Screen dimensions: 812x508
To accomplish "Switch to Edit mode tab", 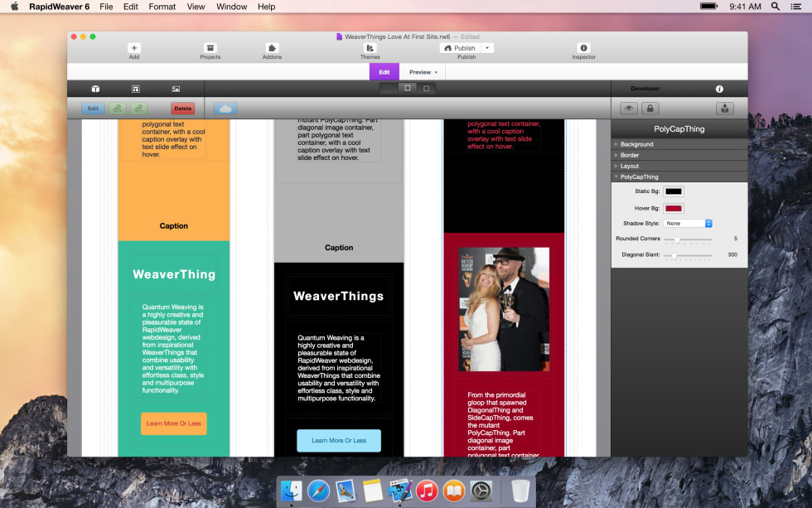I will 384,72.
